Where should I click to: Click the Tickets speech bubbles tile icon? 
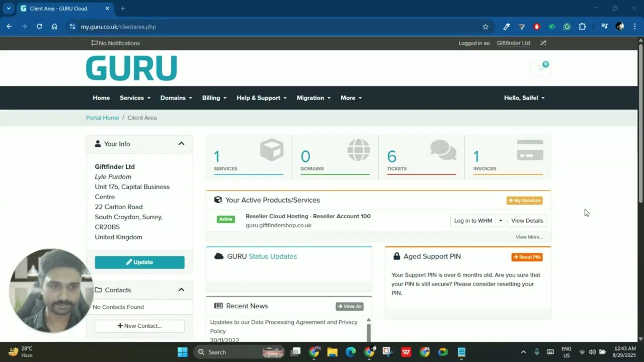[443, 150]
